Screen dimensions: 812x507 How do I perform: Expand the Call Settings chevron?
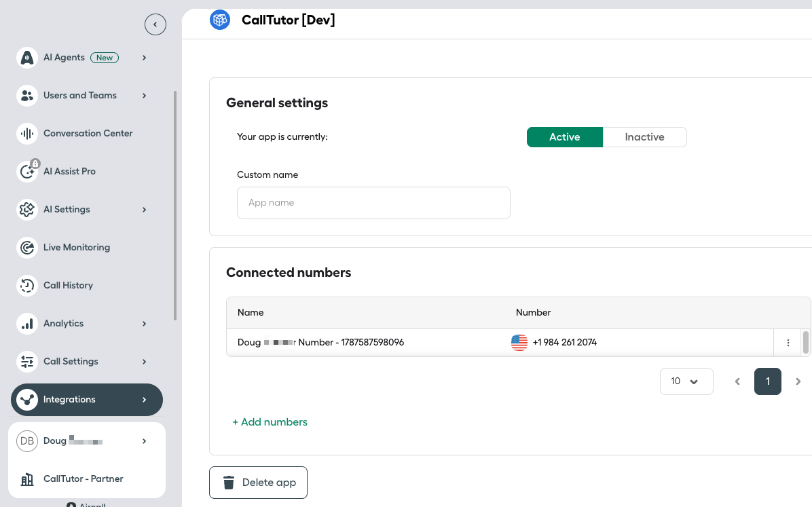pyautogui.click(x=145, y=362)
